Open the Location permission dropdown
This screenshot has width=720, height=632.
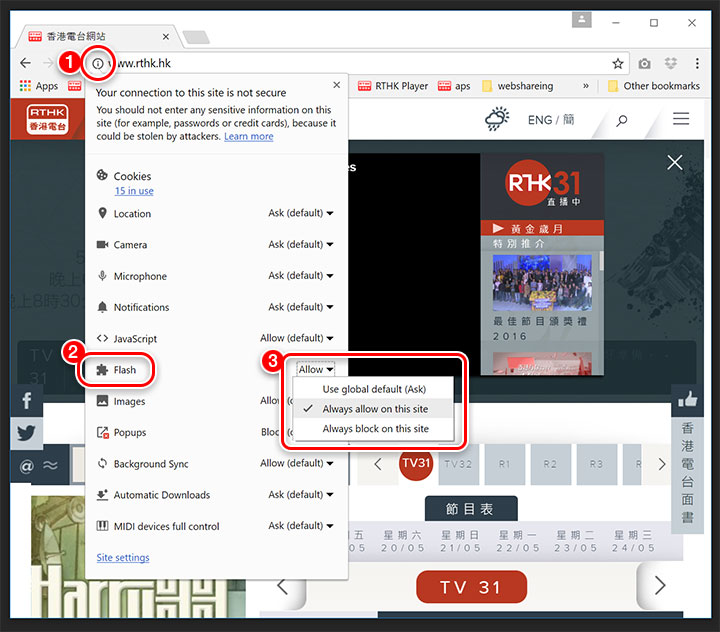tap(301, 213)
